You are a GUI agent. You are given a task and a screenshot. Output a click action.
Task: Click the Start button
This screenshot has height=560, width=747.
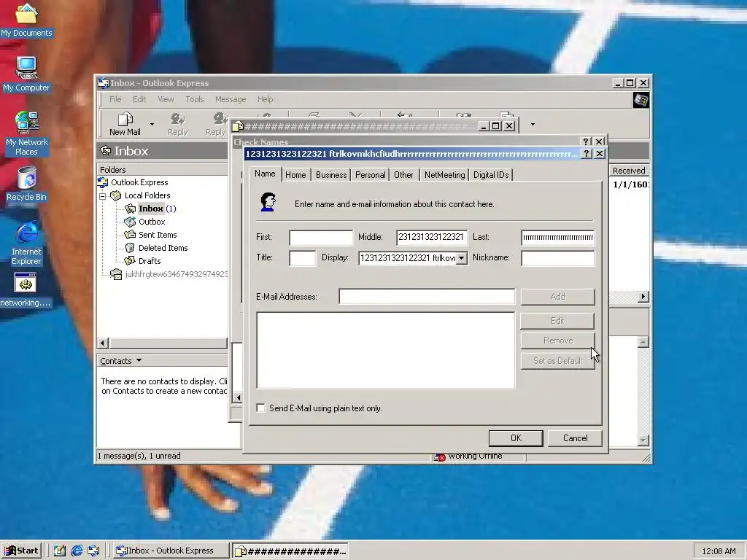tap(21, 551)
